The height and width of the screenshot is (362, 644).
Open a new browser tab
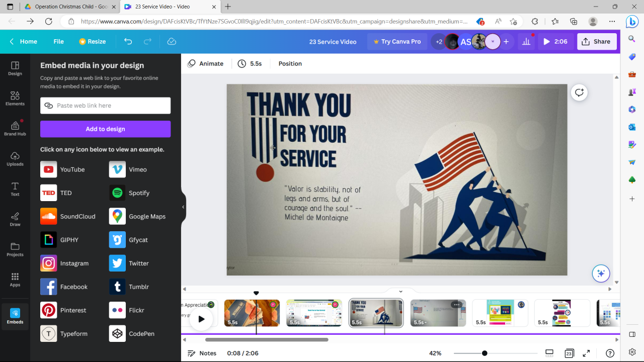point(228,7)
